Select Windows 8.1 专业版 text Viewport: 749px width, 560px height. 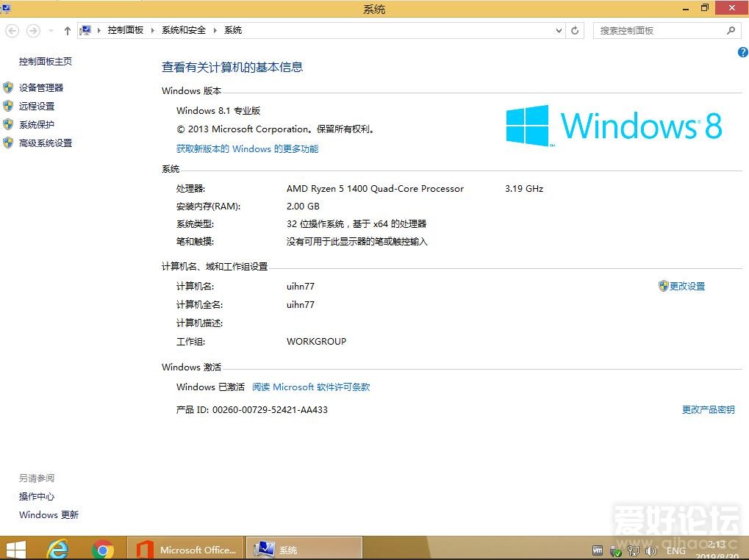pyautogui.click(x=218, y=111)
